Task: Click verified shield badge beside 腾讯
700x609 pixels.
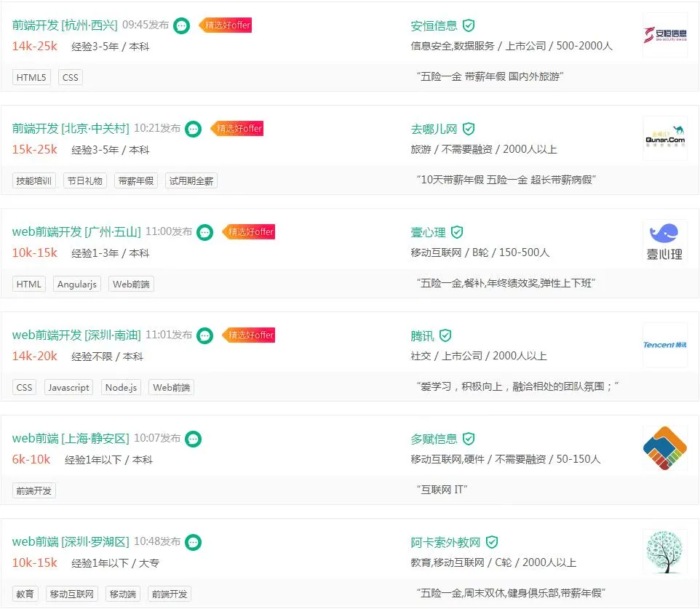Action: click(445, 335)
